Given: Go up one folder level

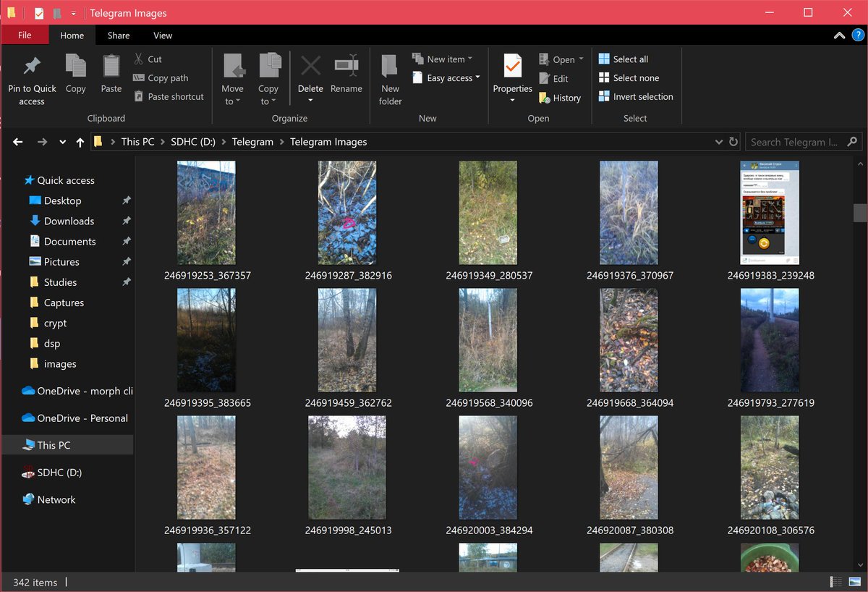Looking at the screenshot, I should [x=80, y=142].
